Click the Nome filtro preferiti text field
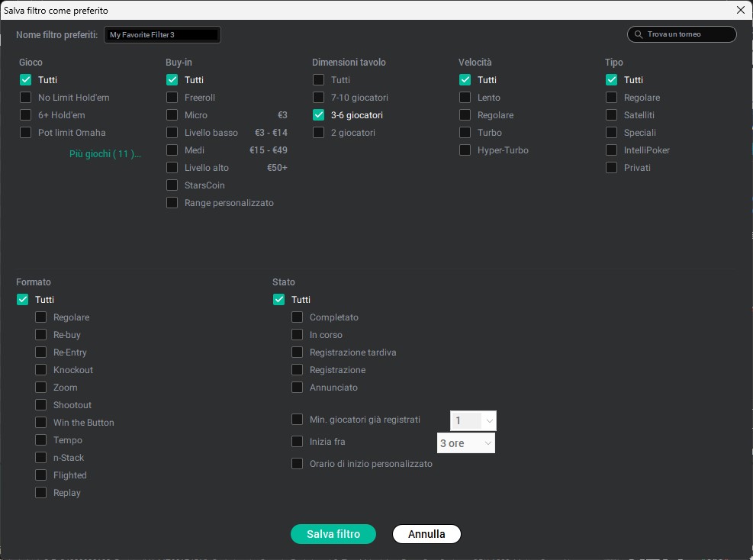 click(x=162, y=34)
